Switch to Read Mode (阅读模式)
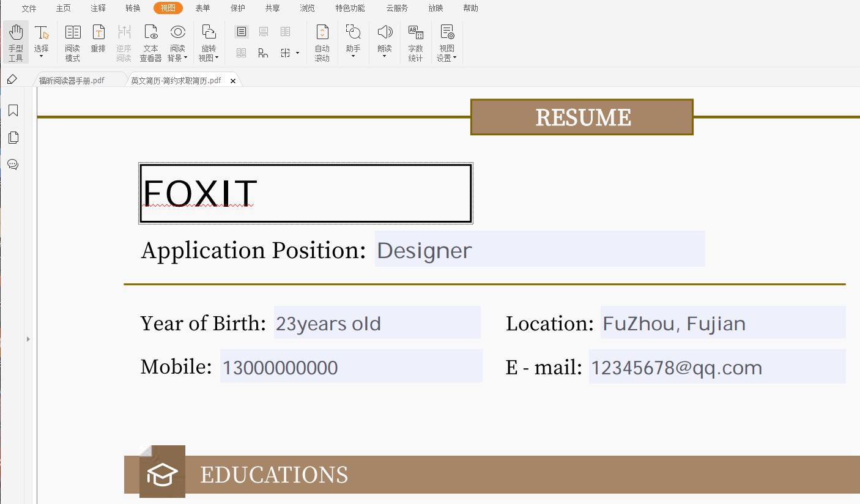 (73, 40)
